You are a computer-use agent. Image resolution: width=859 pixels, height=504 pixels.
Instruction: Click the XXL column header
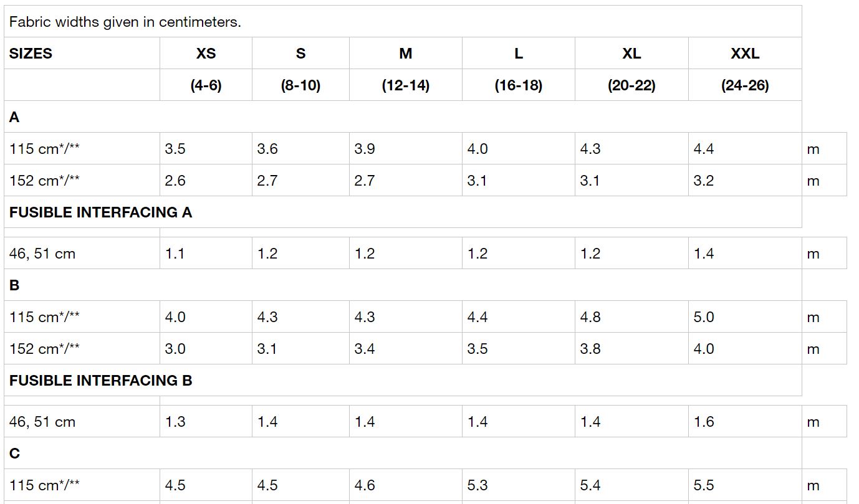[x=744, y=54]
